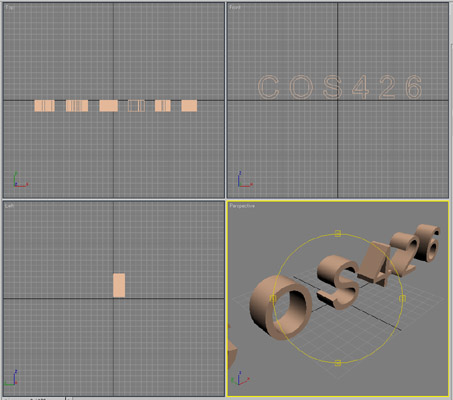The width and height of the screenshot is (453, 400).
Task: Select the extruded 3D letter O in Perspective
Action: click(x=280, y=307)
